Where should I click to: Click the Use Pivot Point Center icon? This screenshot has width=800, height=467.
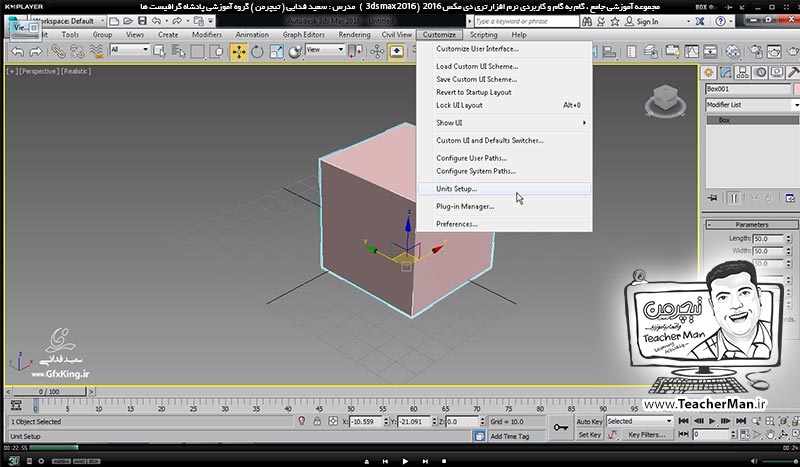(x=355, y=52)
